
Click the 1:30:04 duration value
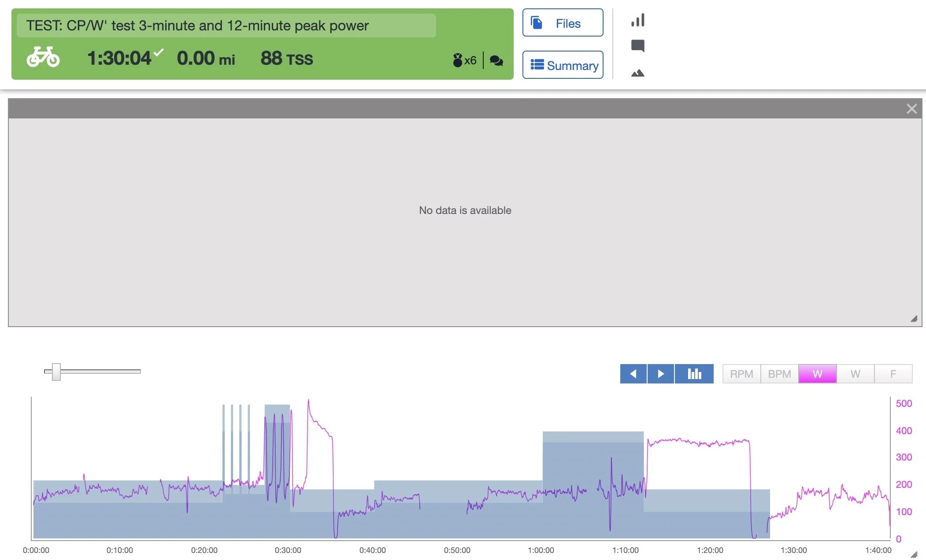(119, 58)
